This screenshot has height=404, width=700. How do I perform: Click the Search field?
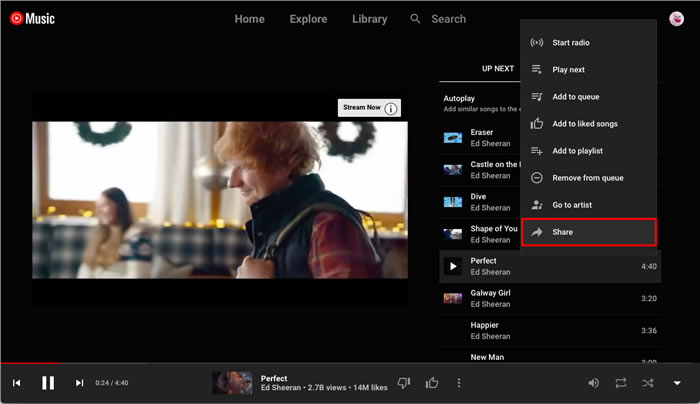[448, 19]
